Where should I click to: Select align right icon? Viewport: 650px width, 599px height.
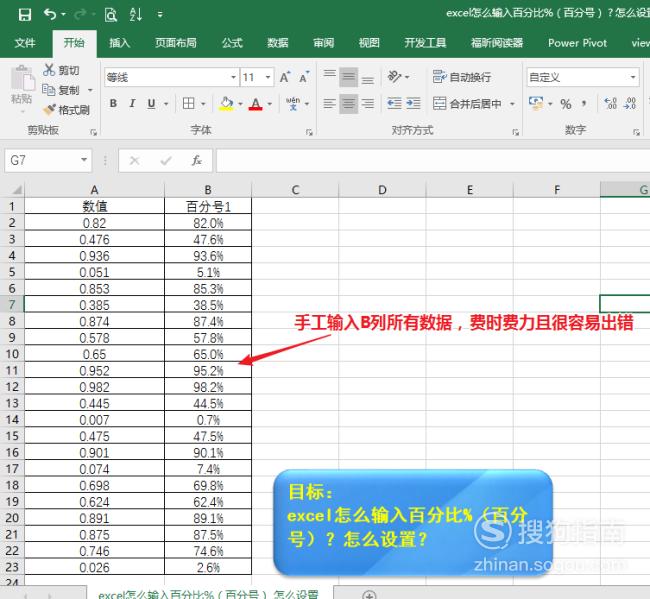coord(368,103)
